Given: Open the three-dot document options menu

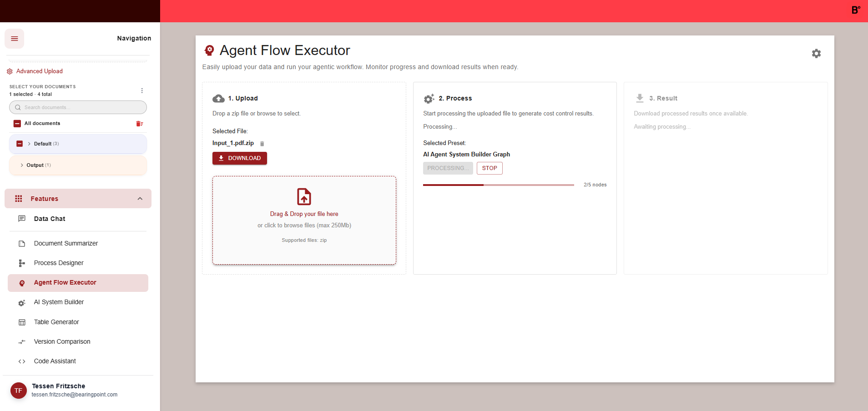Looking at the screenshot, I should pyautogui.click(x=142, y=90).
